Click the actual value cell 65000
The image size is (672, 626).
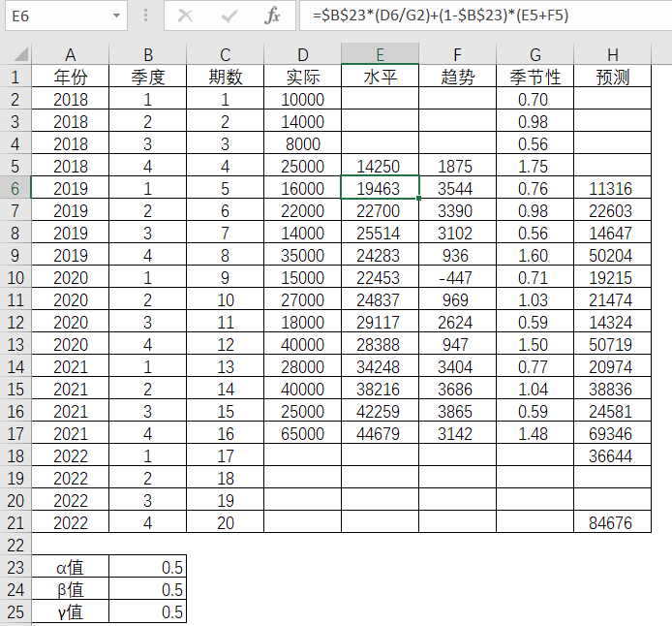click(x=302, y=434)
